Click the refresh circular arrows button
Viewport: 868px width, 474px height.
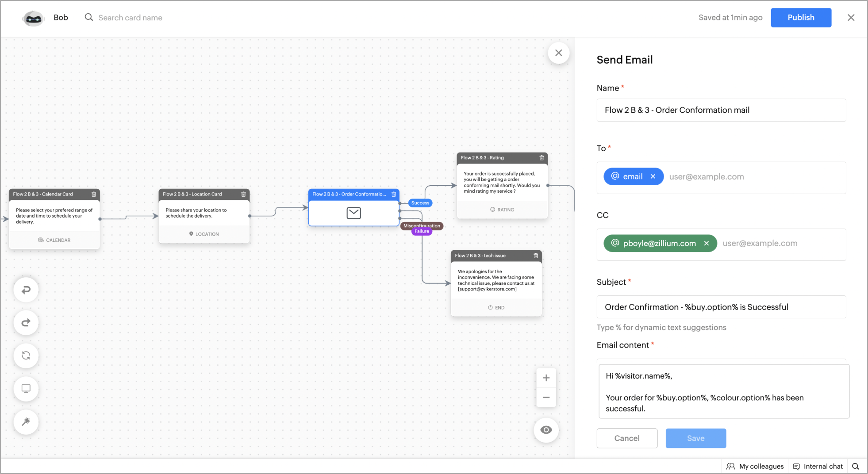click(26, 355)
